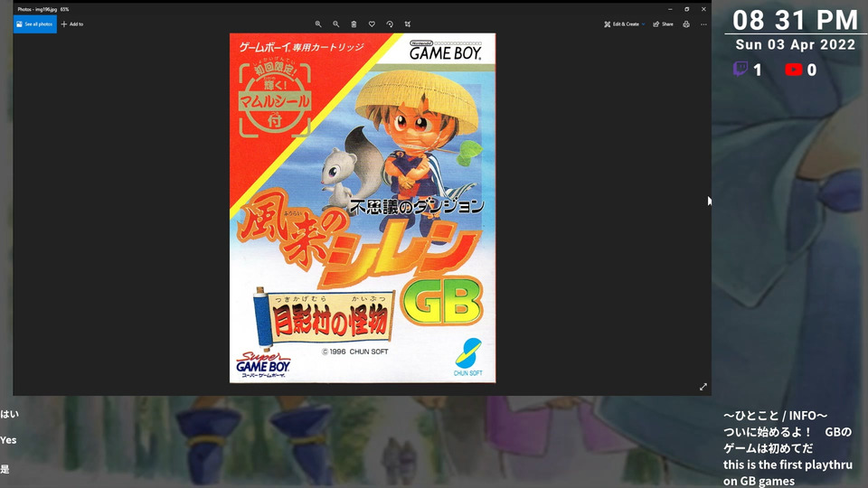Image resolution: width=868 pixels, height=488 pixels.
Task: Open the See more ellipsis menu
Action: tap(703, 24)
